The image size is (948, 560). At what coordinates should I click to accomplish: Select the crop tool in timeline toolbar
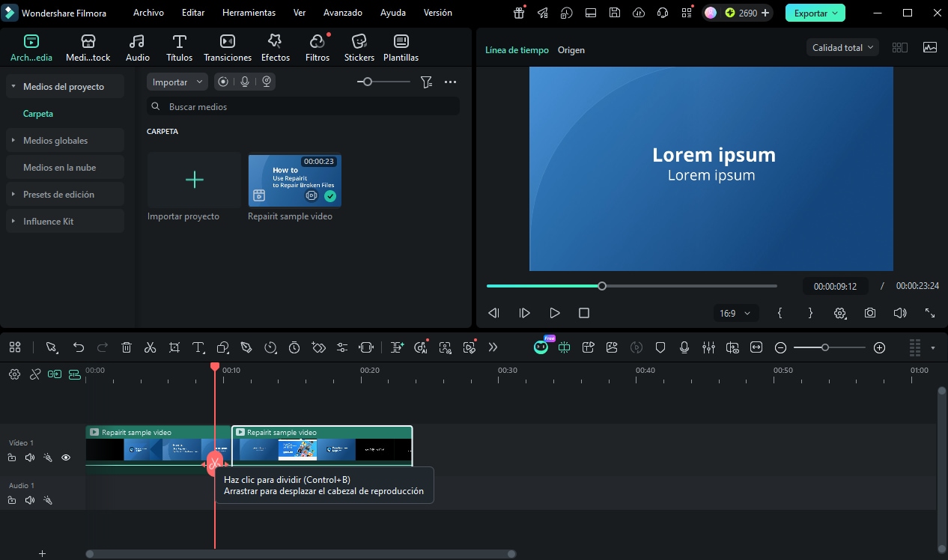[x=174, y=347]
